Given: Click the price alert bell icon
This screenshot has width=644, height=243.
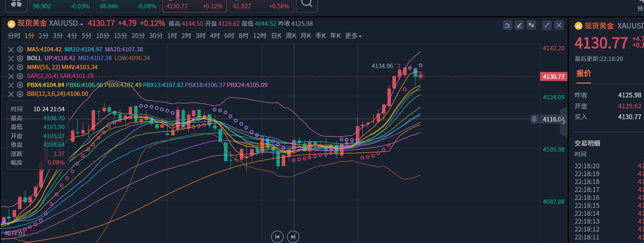Looking at the screenshot, I should pyautogui.click(x=534, y=119).
